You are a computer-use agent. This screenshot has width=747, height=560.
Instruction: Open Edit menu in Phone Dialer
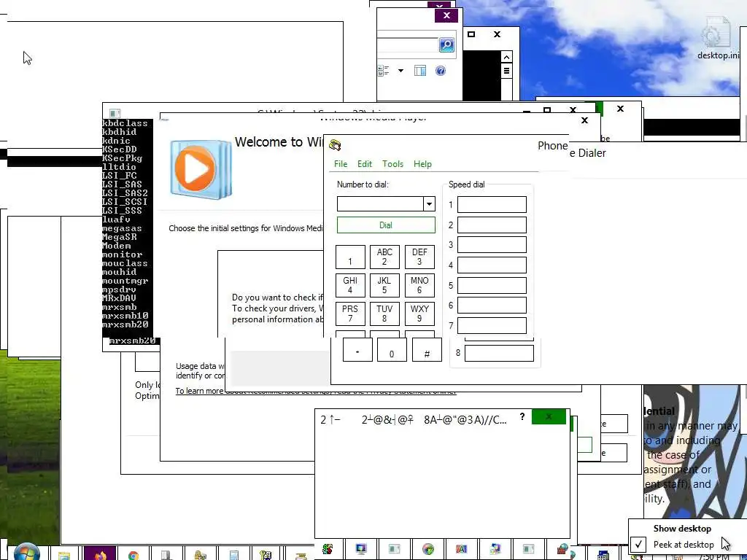365,164
